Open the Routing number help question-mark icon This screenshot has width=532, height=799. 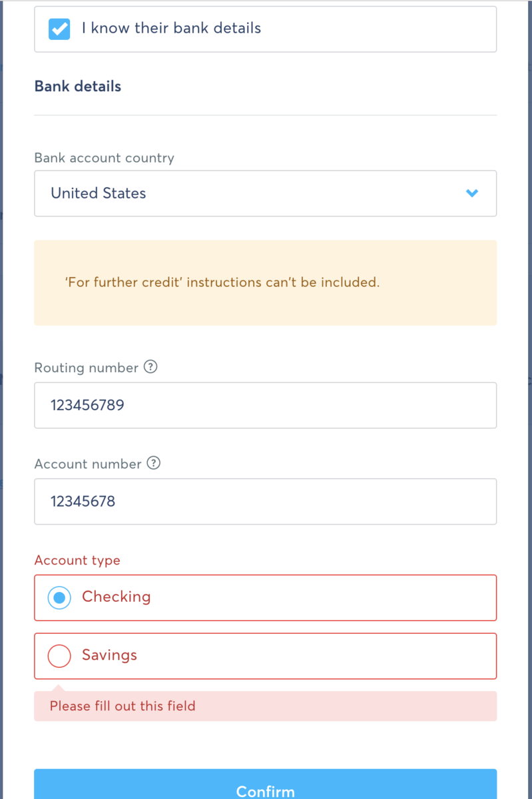[x=151, y=367]
